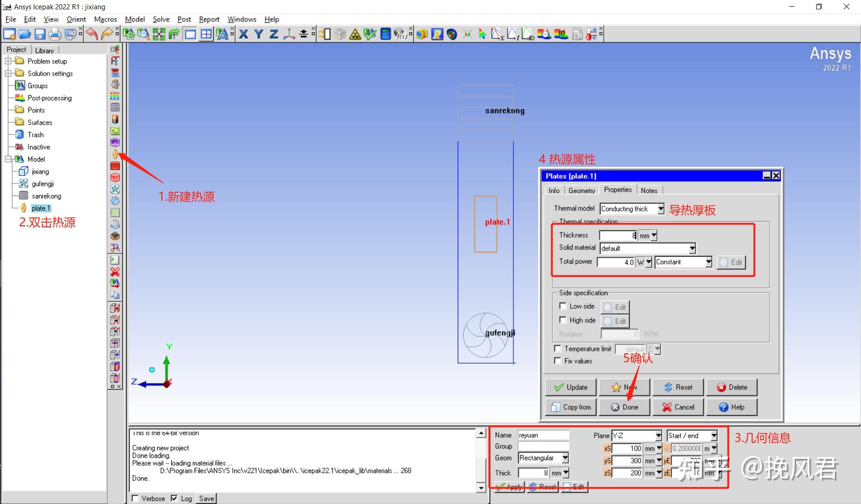Create a new block red cube icon
The height and width of the screenshot is (504, 861).
click(115, 177)
